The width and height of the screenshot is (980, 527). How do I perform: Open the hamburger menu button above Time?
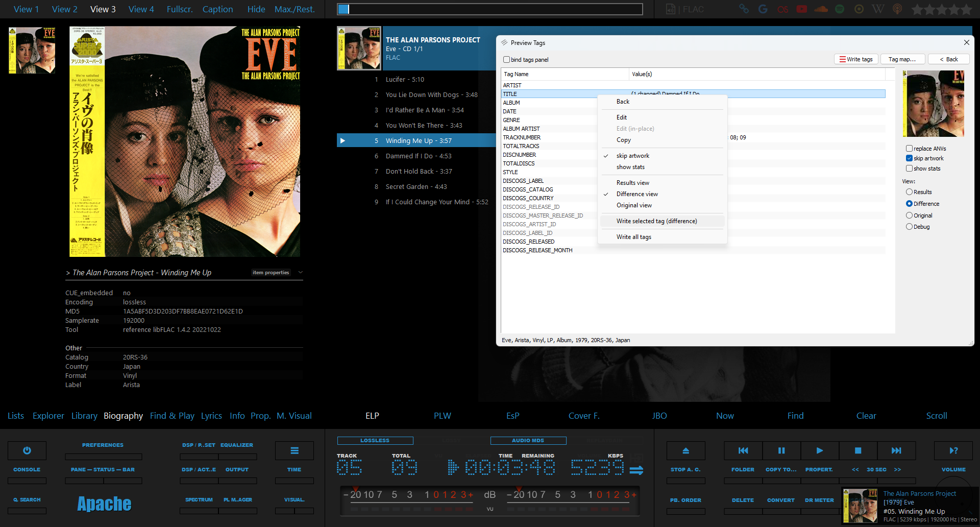[295, 450]
